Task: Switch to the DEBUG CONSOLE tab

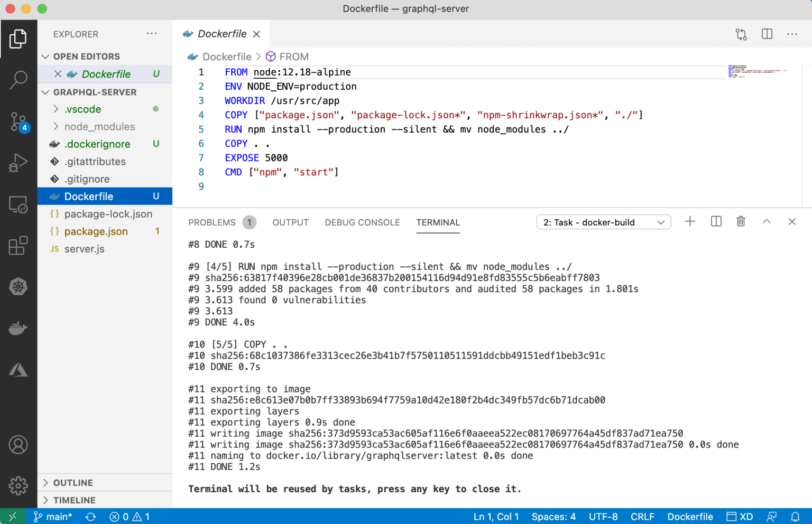Action: 362,222
